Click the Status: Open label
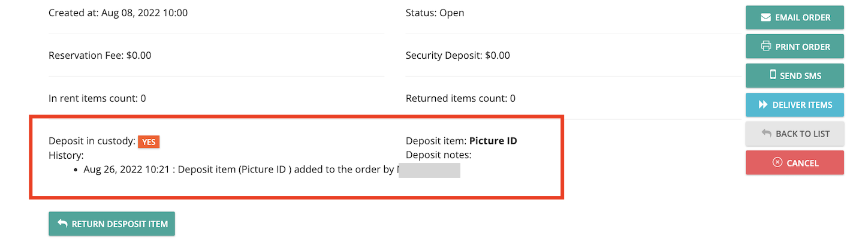 point(435,13)
